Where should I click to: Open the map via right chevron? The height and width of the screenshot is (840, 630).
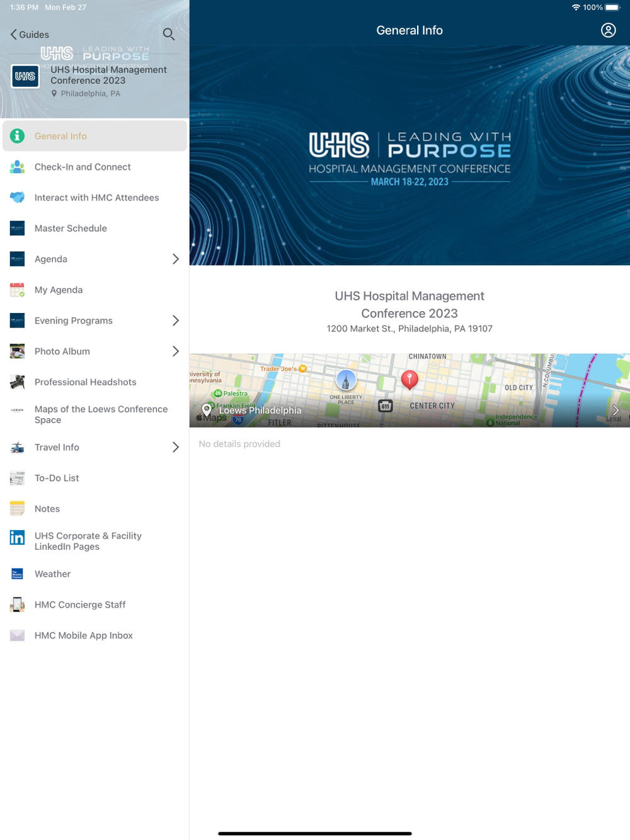pyautogui.click(x=616, y=409)
